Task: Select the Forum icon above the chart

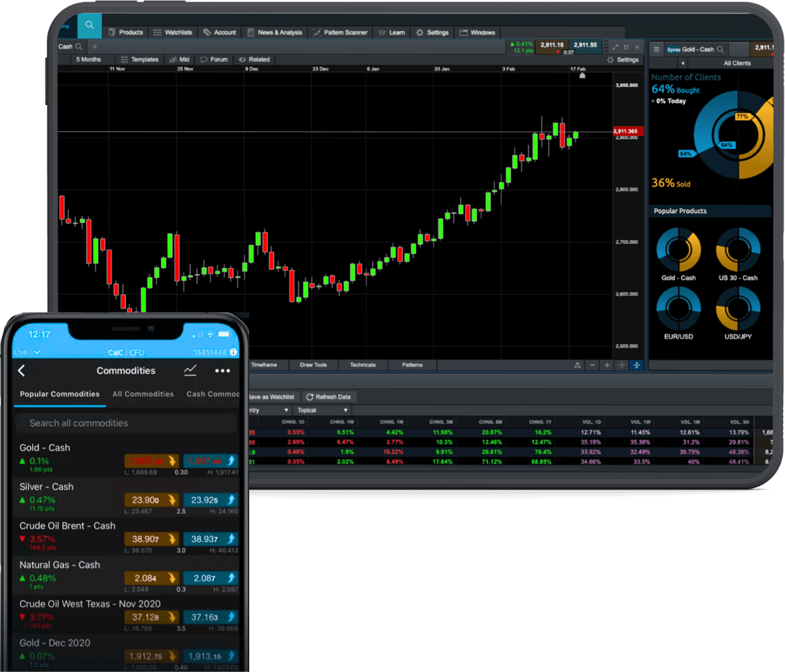Action: tap(214, 59)
